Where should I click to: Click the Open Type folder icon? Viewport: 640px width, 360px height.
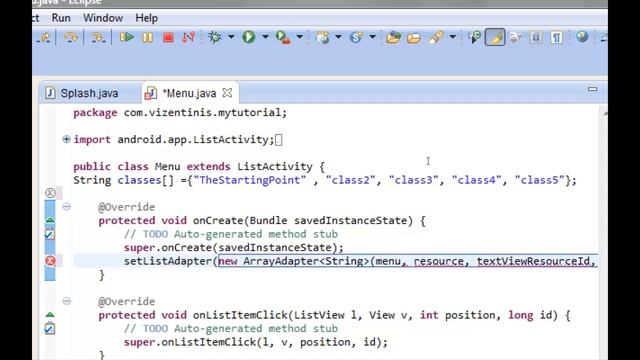(393, 38)
